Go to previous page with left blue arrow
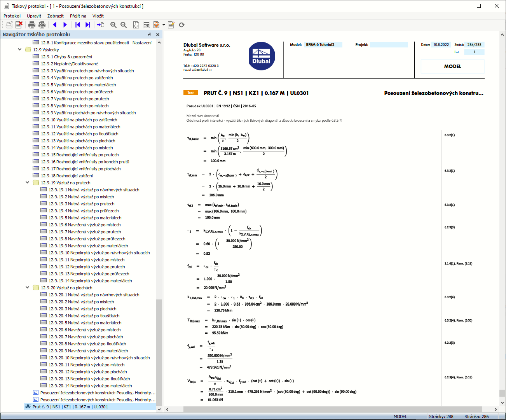Viewport: 506px width, 420px height. (x=55, y=25)
